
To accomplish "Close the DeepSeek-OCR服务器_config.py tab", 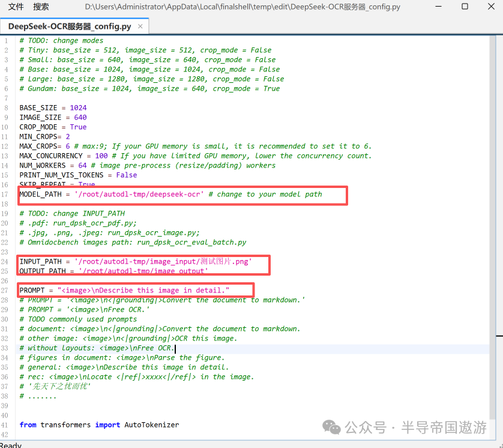I will click(x=140, y=26).
